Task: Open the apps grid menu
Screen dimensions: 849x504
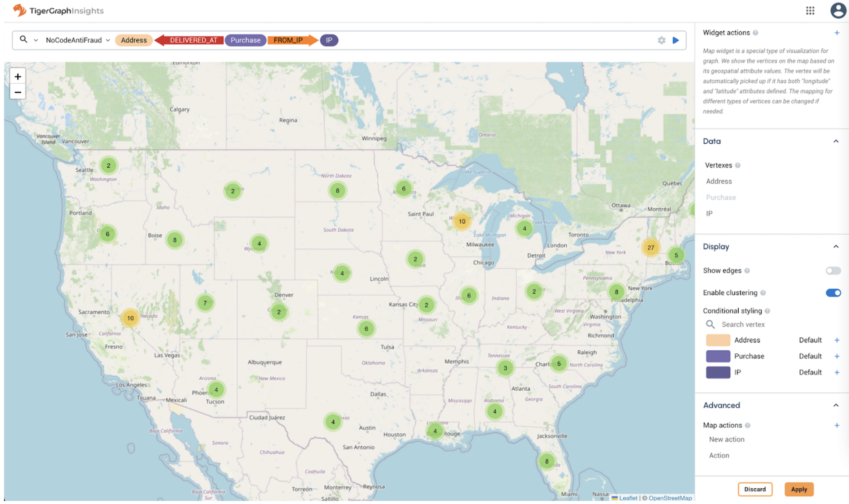Action: pos(810,11)
